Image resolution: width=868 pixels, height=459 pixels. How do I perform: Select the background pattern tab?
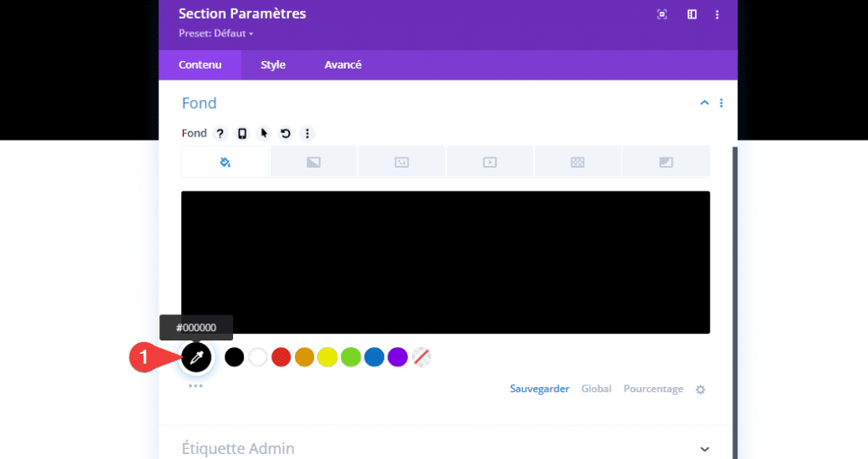pyautogui.click(x=577, y=162)
